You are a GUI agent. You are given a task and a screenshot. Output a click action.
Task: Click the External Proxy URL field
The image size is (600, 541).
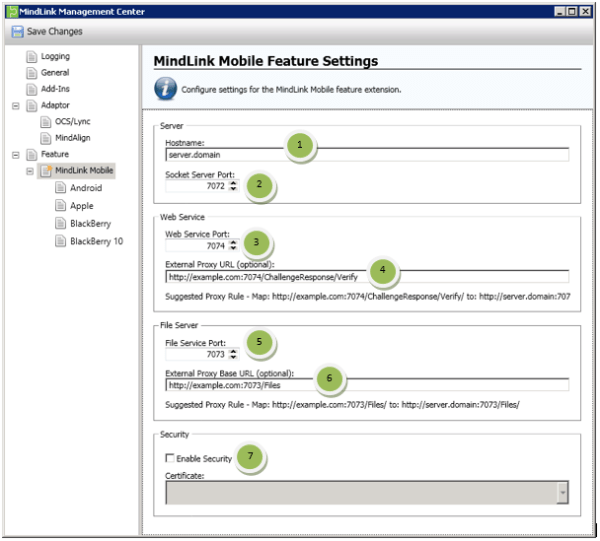click(366, 277)
